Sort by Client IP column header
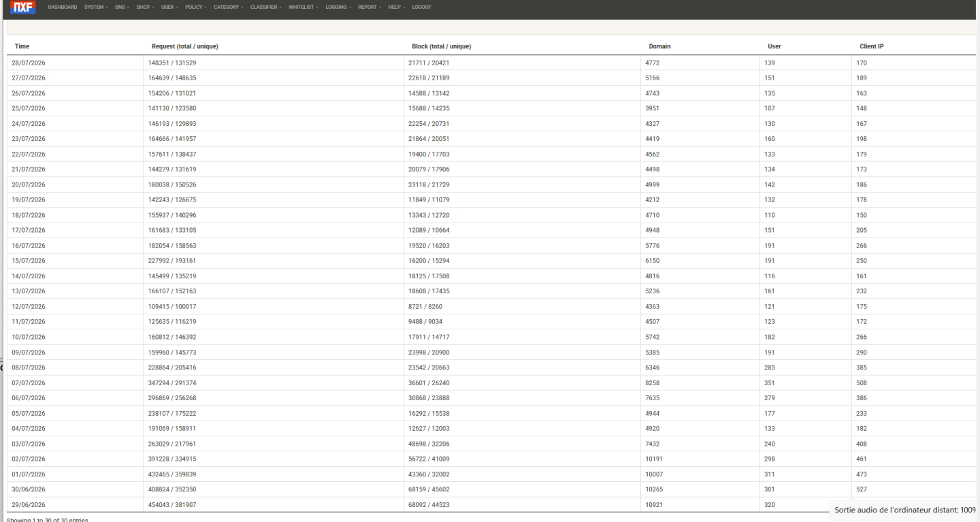Screen dimensions: 980x522 tap(872, 46)
